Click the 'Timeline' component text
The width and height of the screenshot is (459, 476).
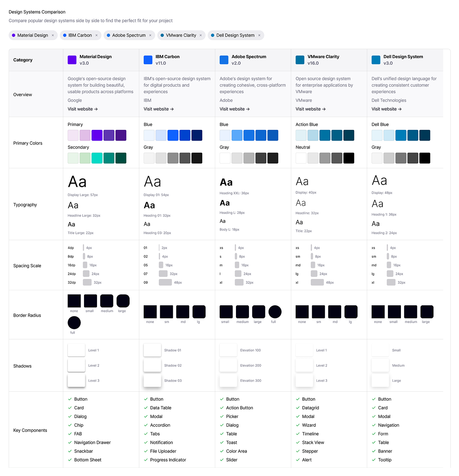[310, 434]
